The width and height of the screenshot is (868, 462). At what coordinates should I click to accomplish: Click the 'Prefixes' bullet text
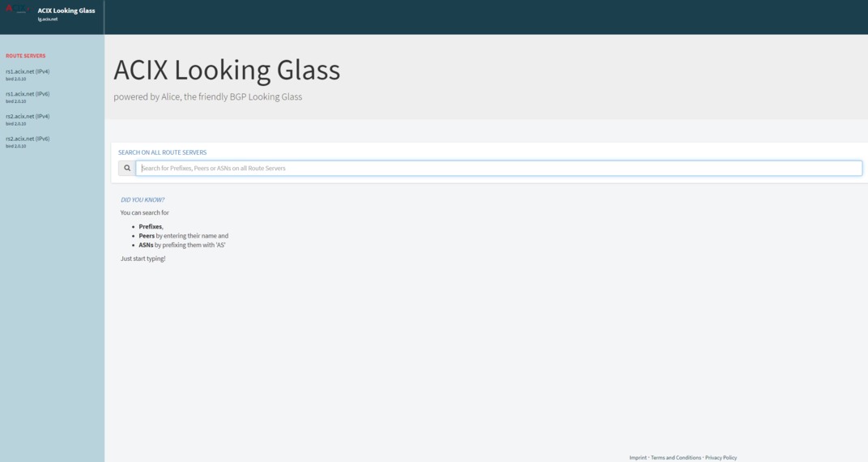click(151, 227)
